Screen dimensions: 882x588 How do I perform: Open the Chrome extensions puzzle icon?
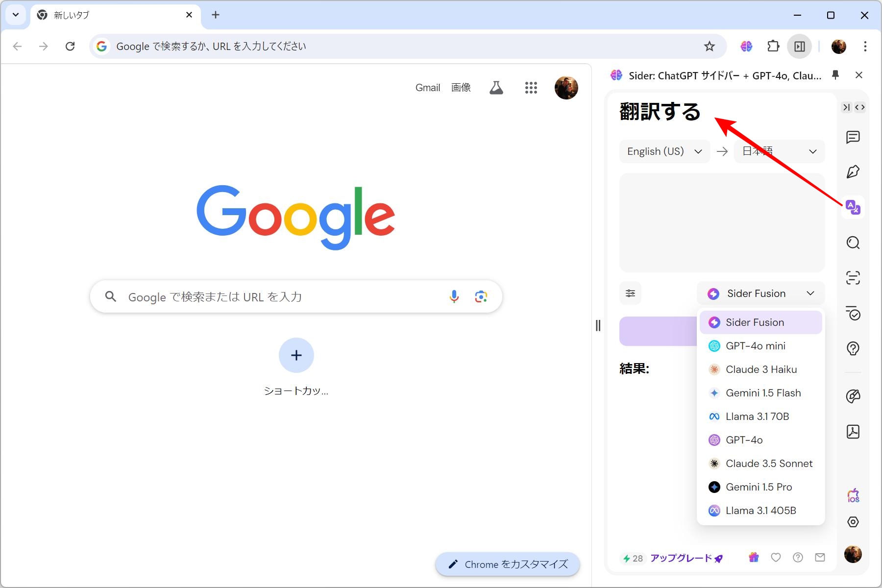773,47
